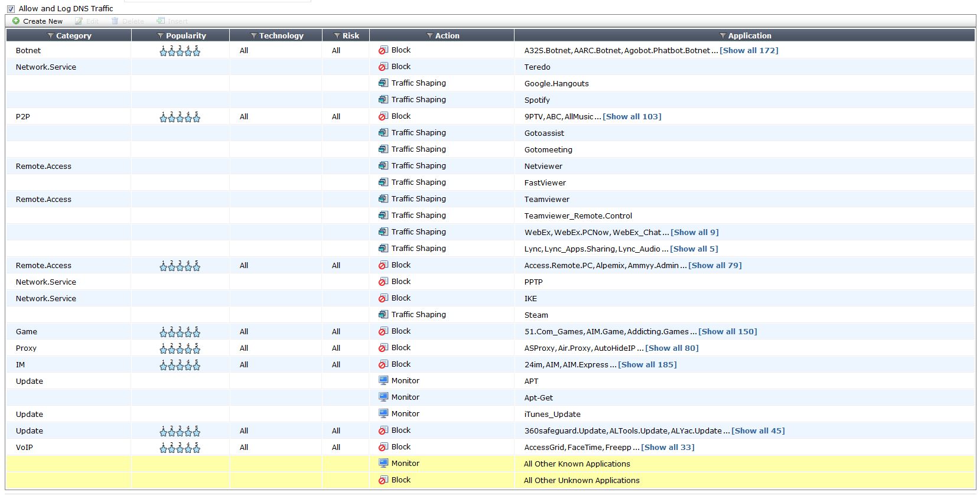Click Traffic Shaping icon for Steam row
The height and width of the screenshot is (499, 980).
pyautogui.click(x=383, y=315)
